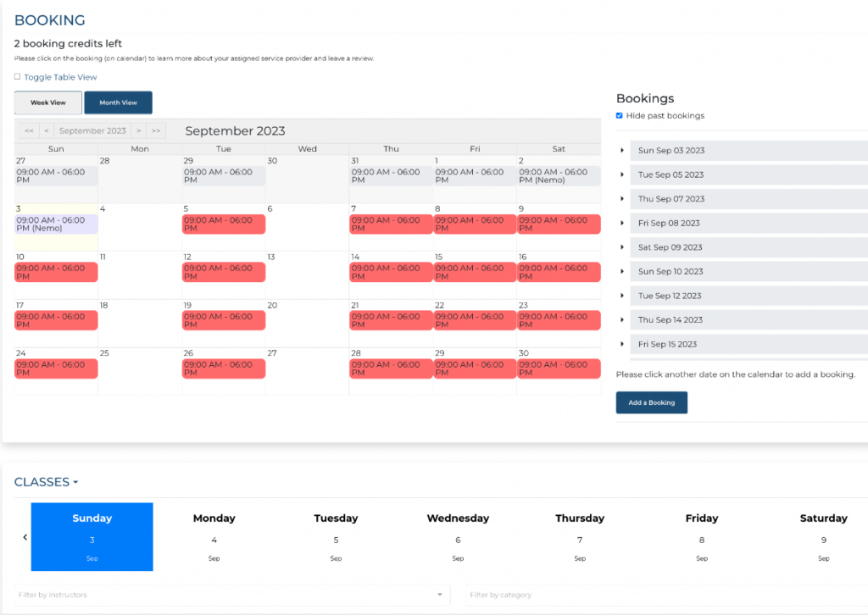Select the Monday 4 Sep day tab

tap(214, 537)
